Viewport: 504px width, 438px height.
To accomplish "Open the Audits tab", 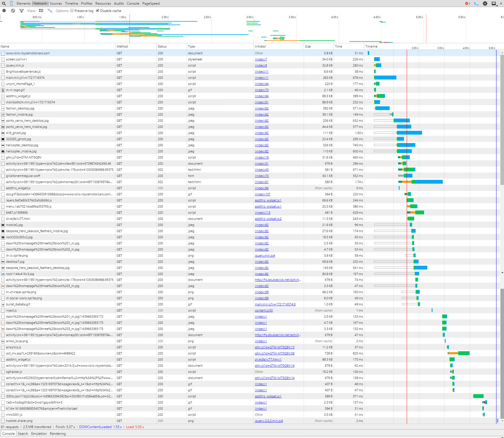I will pyautogui.click(x=119, y=4).
